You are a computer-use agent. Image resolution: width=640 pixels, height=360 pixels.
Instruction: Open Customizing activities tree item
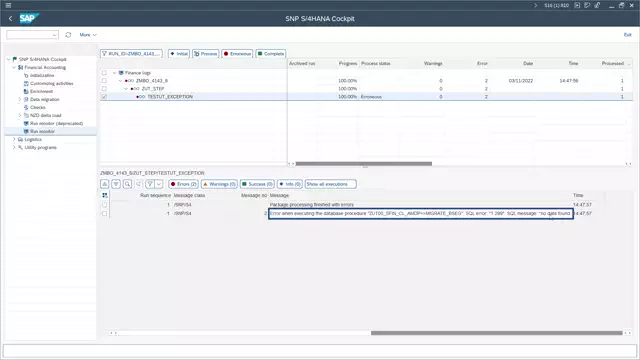(51, 83)
